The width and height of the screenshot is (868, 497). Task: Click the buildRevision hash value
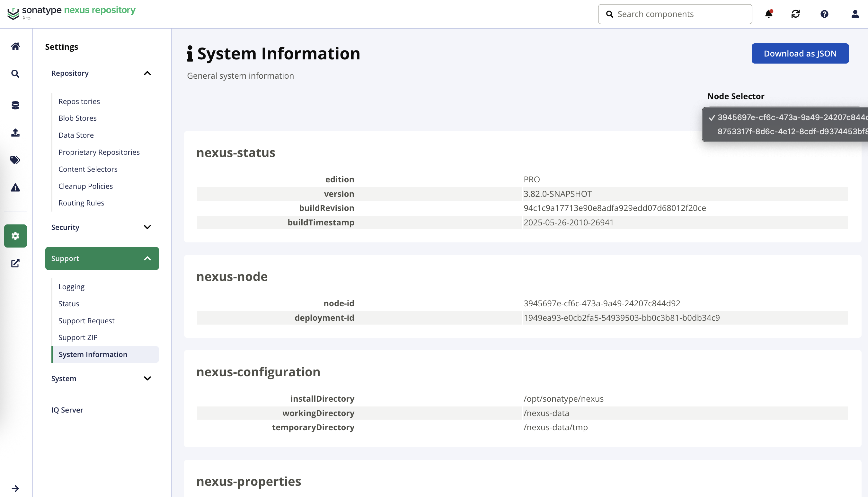point(615,208)
